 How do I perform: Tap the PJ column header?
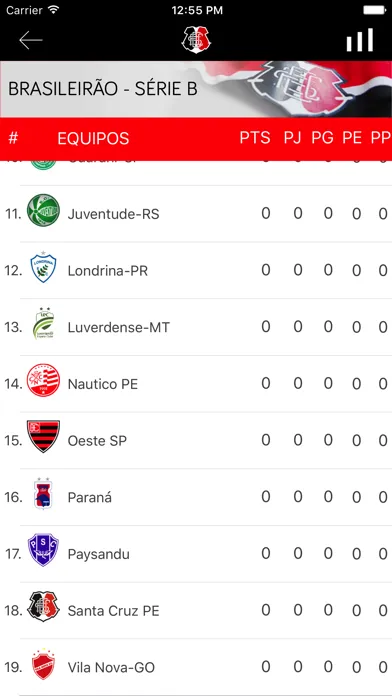293,138
